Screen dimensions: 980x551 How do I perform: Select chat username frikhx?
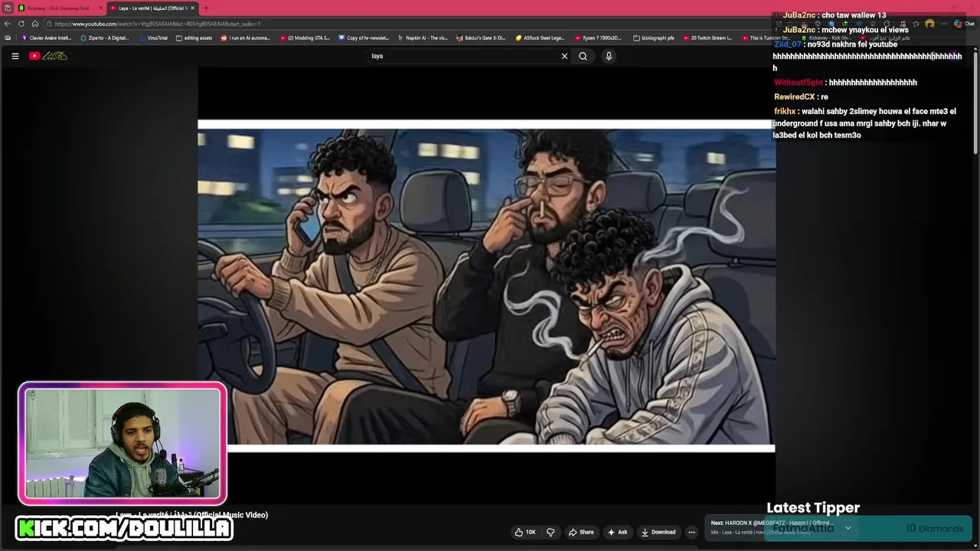click(785, 111)
